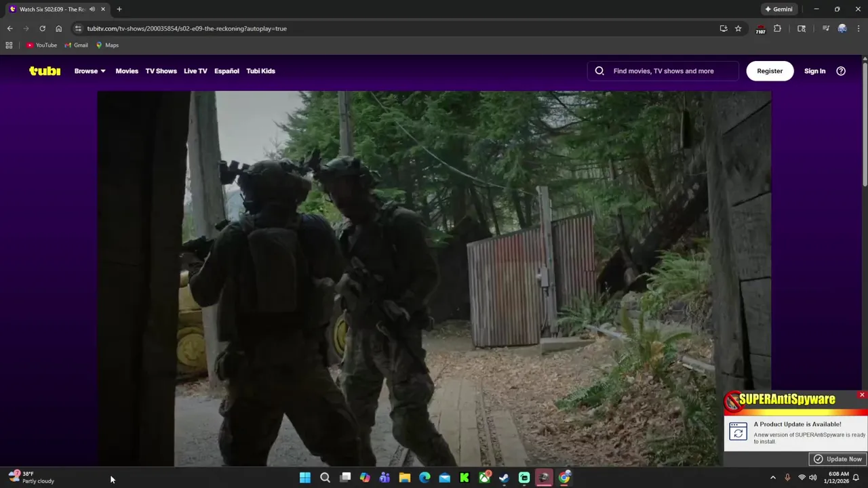Open the Chrome apps grid in bookmarks bar
The height and width of the screenshot is (488, 868).
(9, 45)
